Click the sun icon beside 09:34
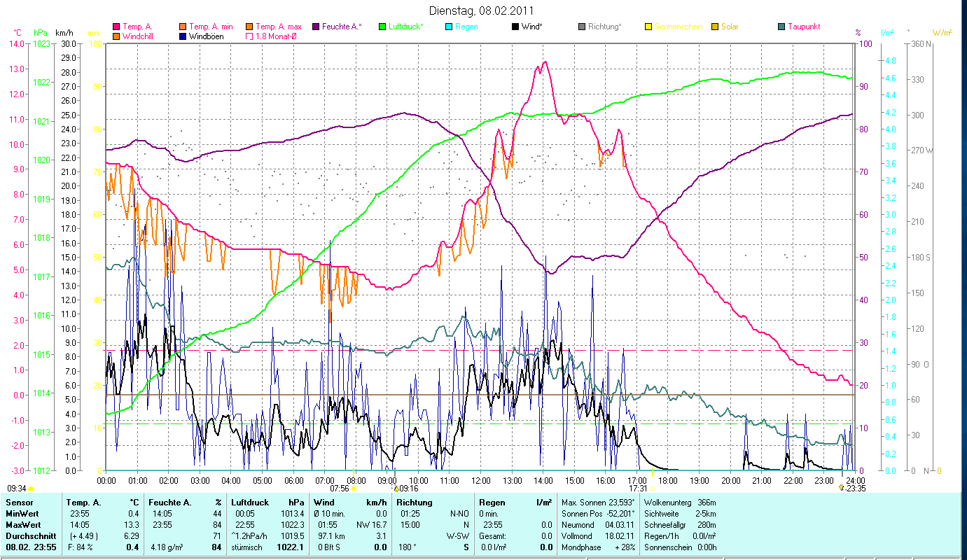Viewport: 967px width, 560px height. pyautogui.click(x=32, y=489)
